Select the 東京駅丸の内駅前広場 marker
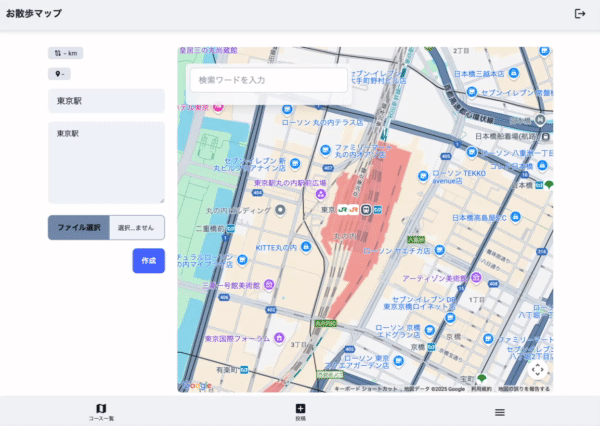600x426 pixels. (x=321, y=194)
